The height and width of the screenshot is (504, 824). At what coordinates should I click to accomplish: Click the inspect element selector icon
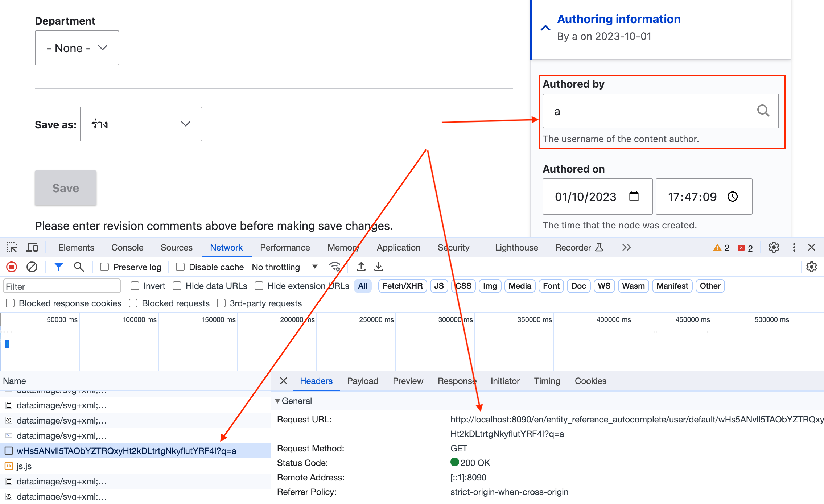(x=12, y=248)
